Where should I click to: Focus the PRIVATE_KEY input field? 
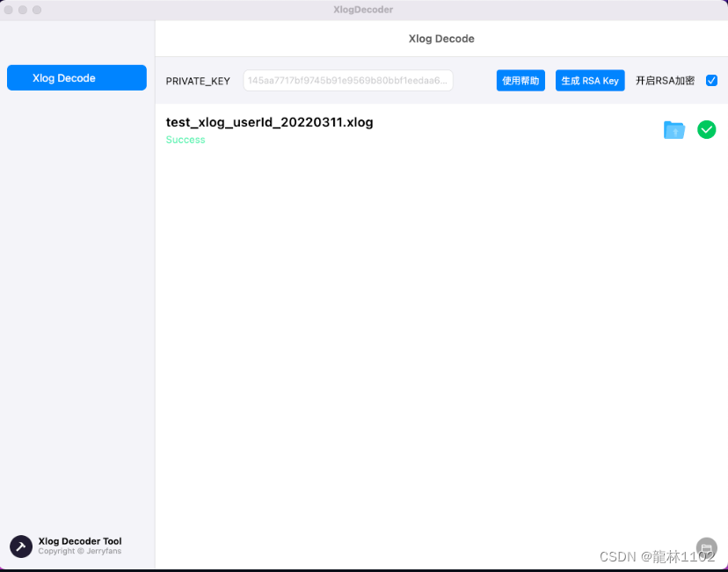(348, 80)
